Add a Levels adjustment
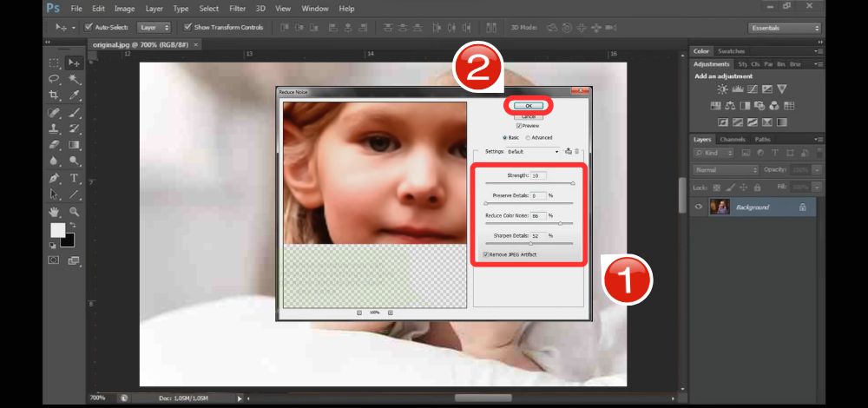 click(737, 89)
